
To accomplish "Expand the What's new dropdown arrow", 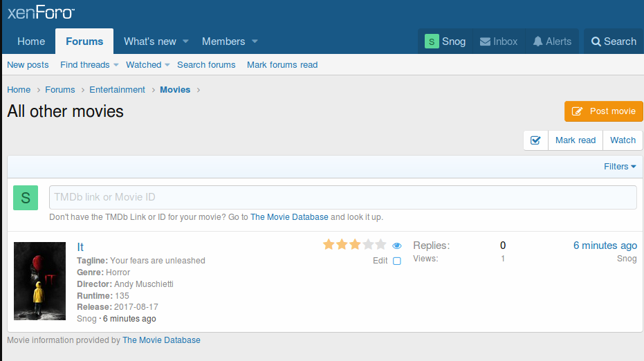I will coord(185,41).
